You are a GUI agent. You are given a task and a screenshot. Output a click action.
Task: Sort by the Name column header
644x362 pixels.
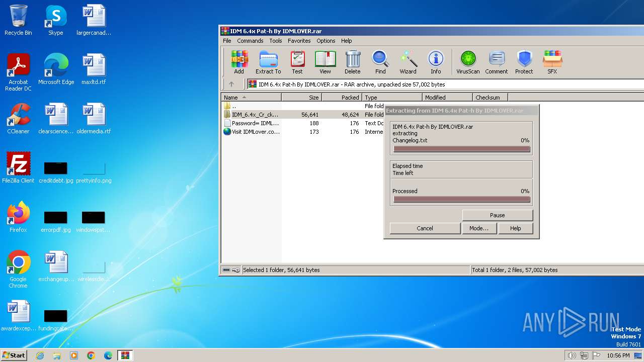252,98
